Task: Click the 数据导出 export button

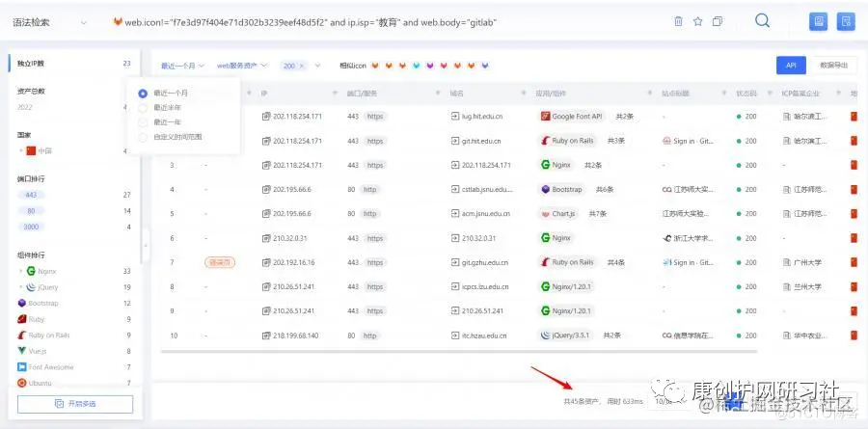Action: (833, 65)
